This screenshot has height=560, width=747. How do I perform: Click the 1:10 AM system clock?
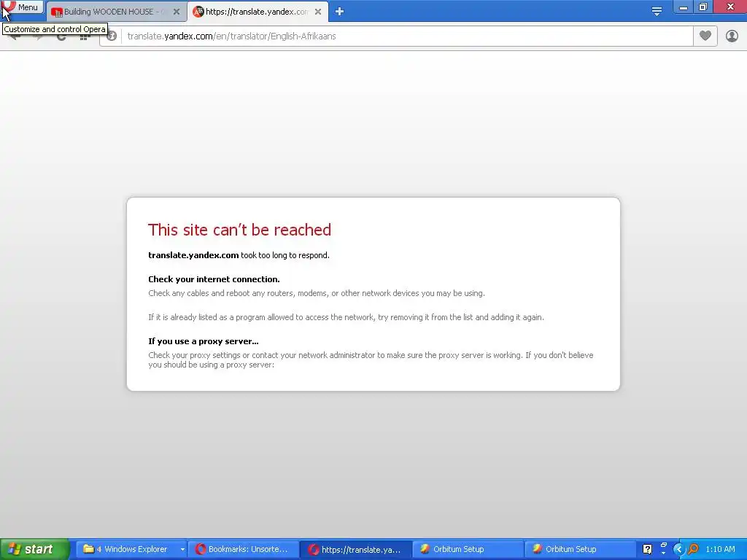click(x=720, y=549)
